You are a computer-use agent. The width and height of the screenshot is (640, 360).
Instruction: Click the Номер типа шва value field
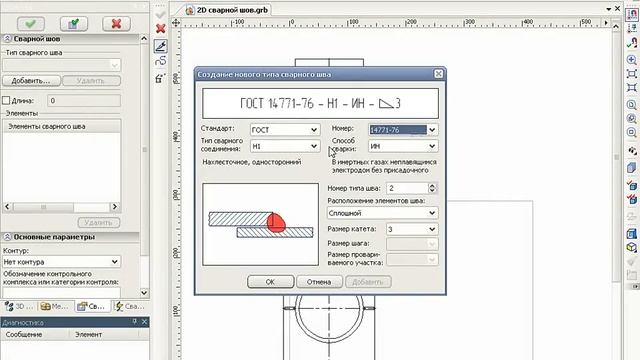click(407, 188)
